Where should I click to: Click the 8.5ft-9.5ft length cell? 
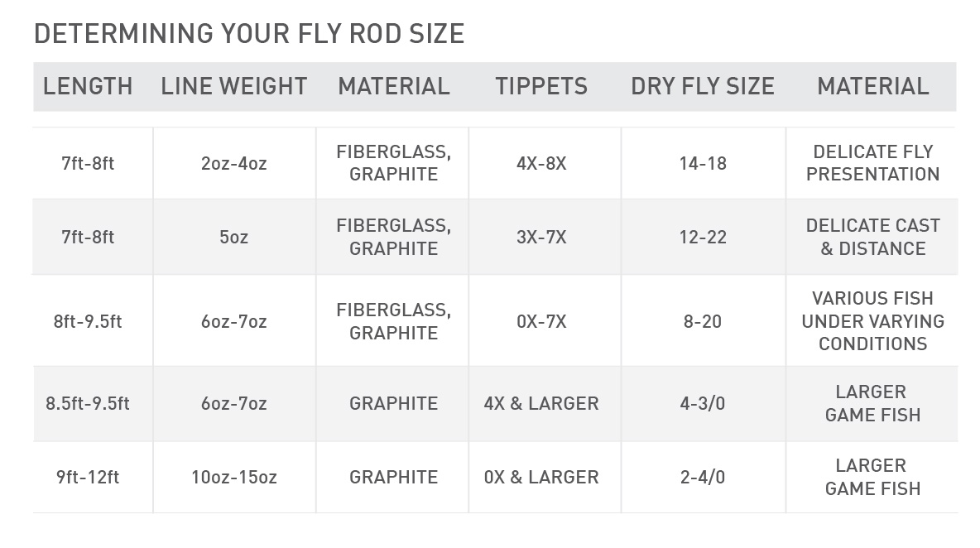click(88, 404)
